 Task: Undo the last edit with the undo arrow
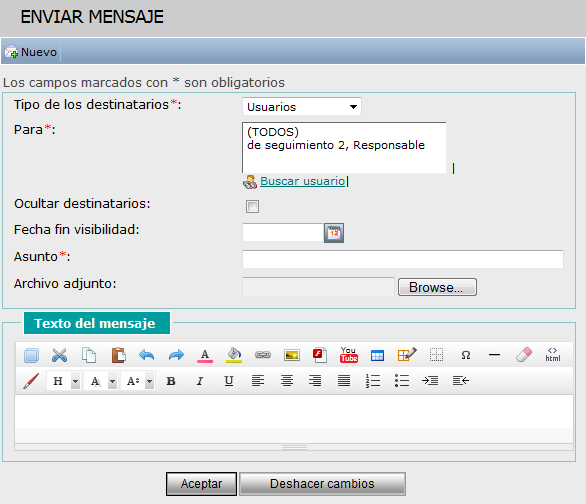[146, 355]
